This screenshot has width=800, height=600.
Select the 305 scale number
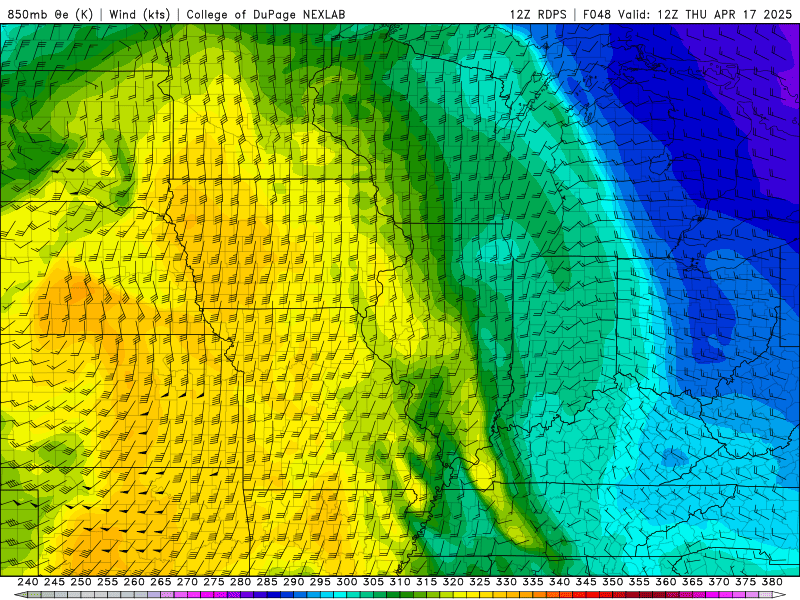[373, 582]
